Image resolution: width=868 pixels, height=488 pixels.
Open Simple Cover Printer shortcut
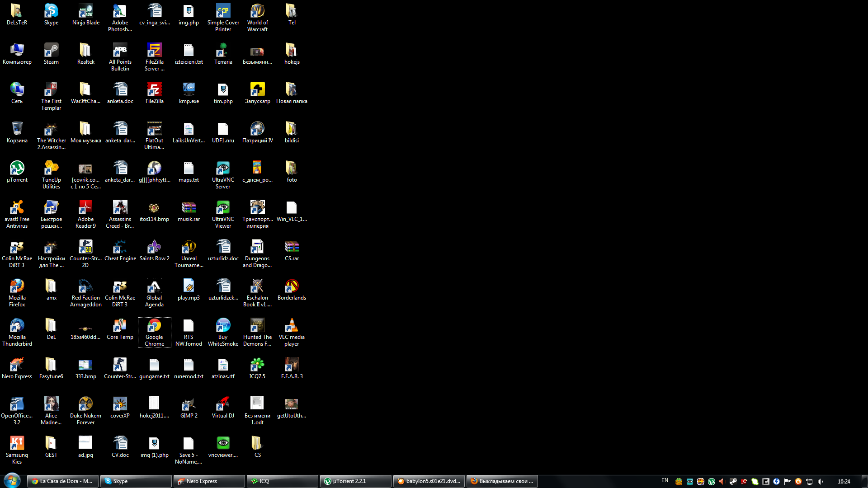tap(223, 18)
